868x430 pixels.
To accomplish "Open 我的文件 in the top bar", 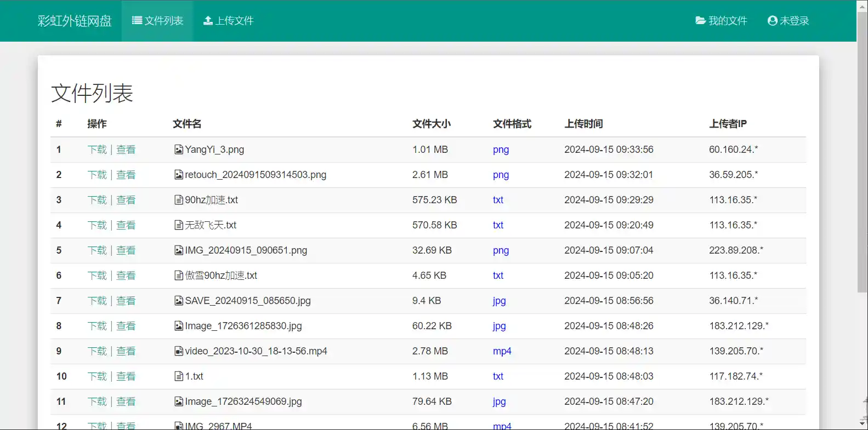I will click(x=721, y=21).
